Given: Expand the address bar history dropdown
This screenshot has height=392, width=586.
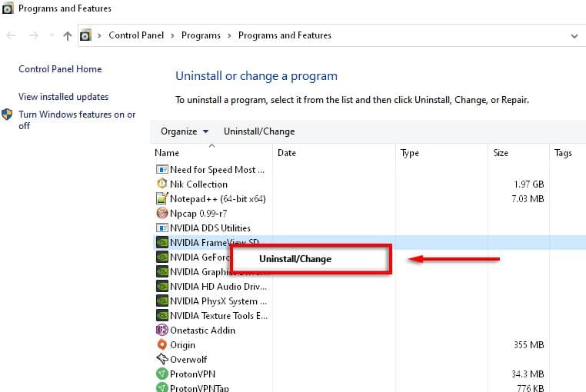Looking at the screenshot, I should pyautogui.click(x=574, y=35).
